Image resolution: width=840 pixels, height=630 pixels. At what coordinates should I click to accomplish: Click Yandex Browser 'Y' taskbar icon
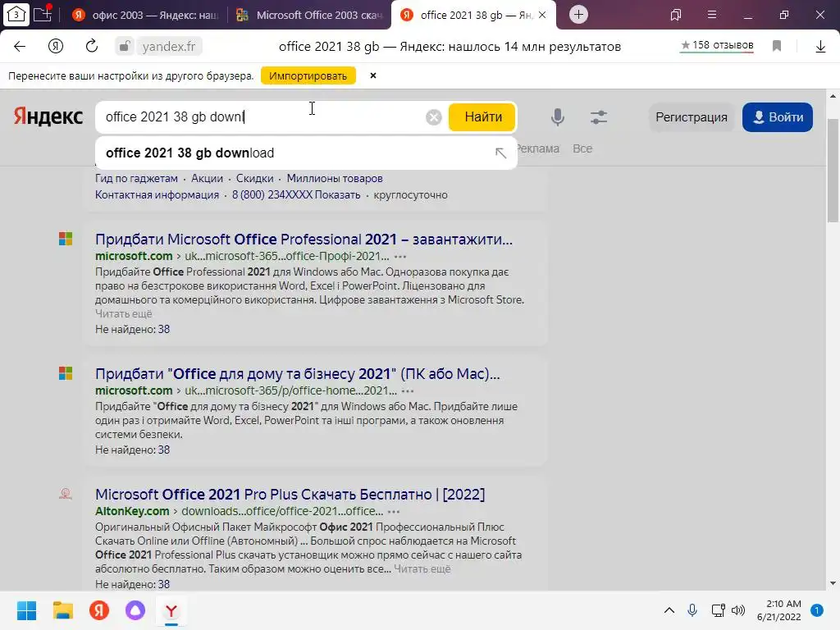(171, 610)
